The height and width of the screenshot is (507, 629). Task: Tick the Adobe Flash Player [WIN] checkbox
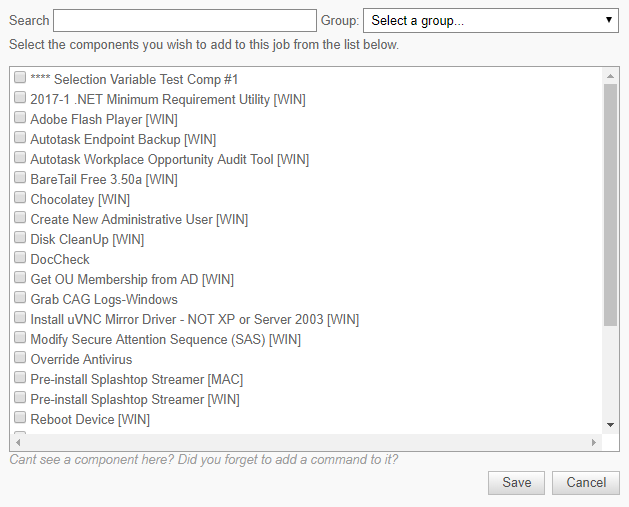click(20, 118)
